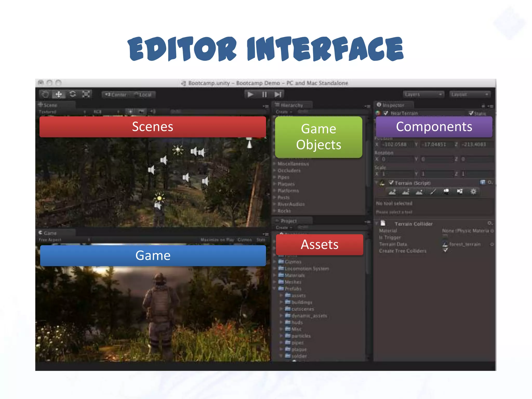This screenshot has height=399, width=532.
Task: Select the yellow light gizmo in Scene view
Action: pos(159,198)
